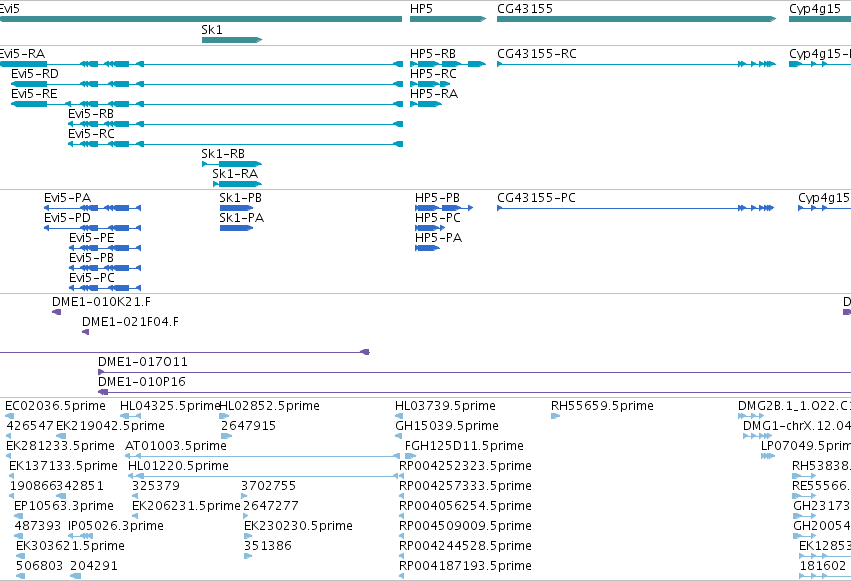Screen dimensions: 851x581
Task: Click the DME1-010K21.F clone marker
Action: pyautogui.click(x=56, y=312)
